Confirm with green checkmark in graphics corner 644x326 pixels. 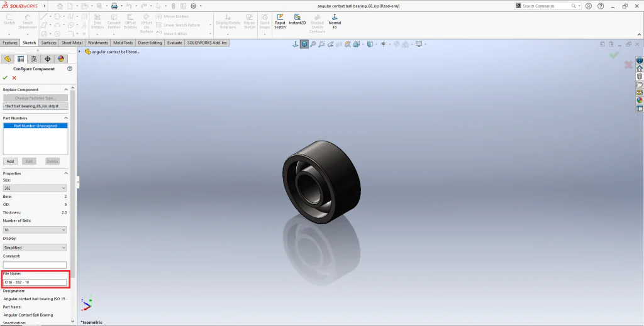pos(614,55)
